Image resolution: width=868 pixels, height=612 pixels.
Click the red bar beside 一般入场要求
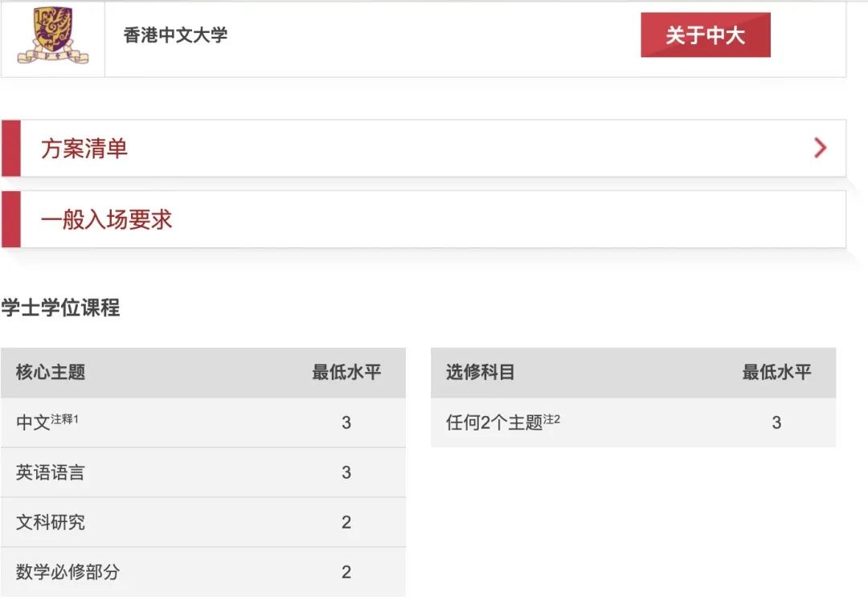pos(11,219)
